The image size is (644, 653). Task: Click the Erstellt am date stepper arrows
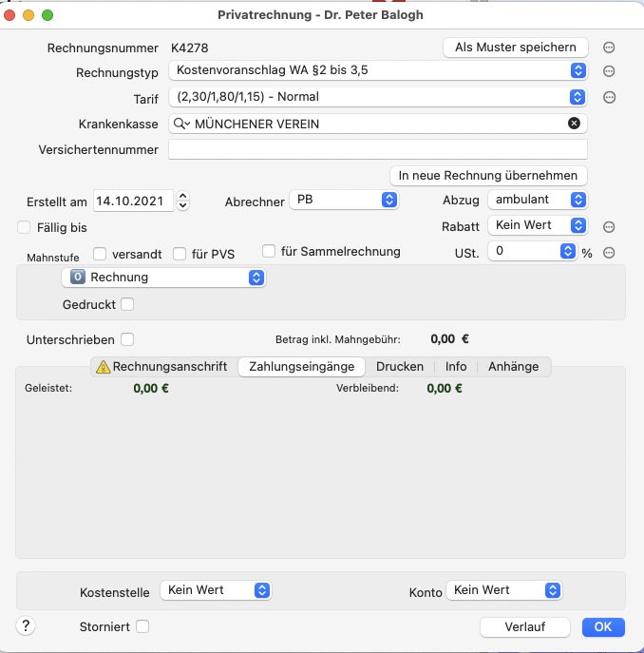pos(182,201)
